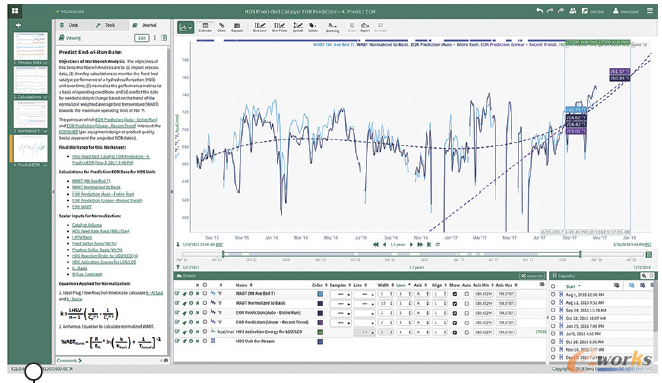662x383 pixels.
Task: Open the home grid icon in top-left
Action: (x=15, y=11)
